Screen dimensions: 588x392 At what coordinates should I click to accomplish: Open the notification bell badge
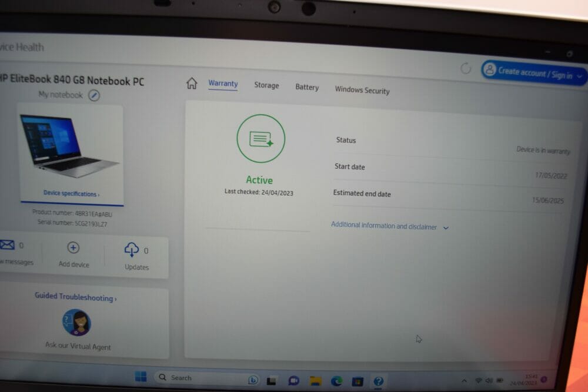pyautogui.click(x=544, y=380)
